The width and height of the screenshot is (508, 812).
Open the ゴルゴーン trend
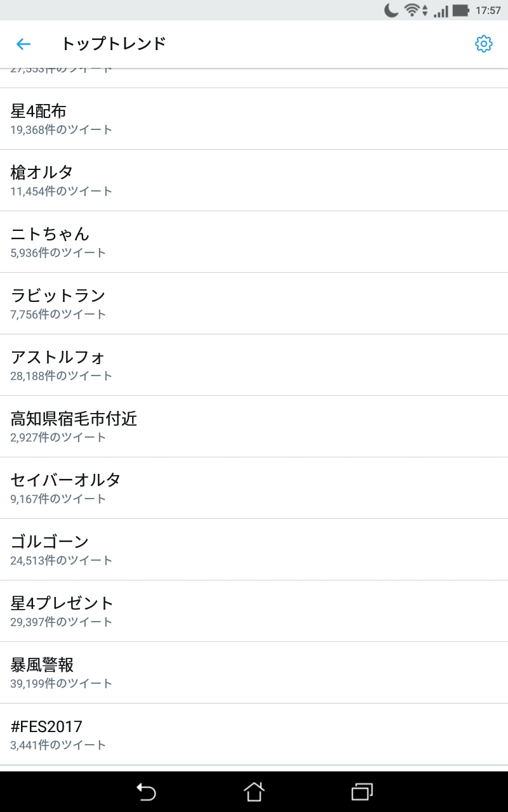254,549
